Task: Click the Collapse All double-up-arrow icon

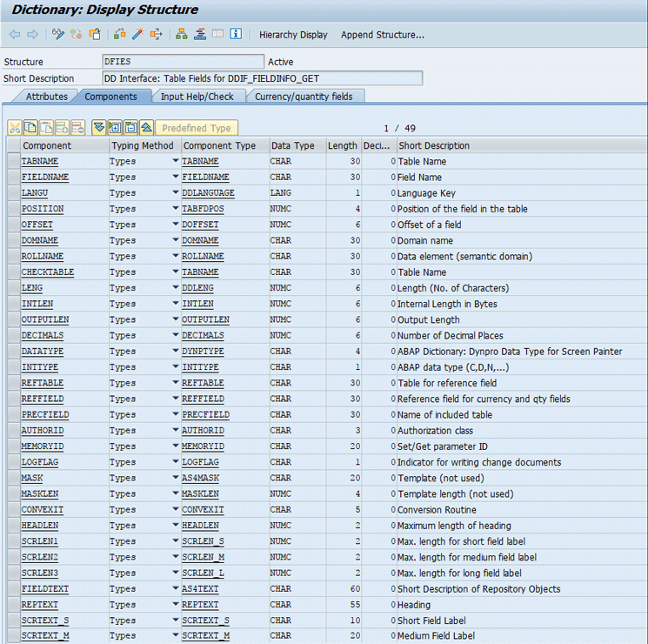Action: (146, 128)
